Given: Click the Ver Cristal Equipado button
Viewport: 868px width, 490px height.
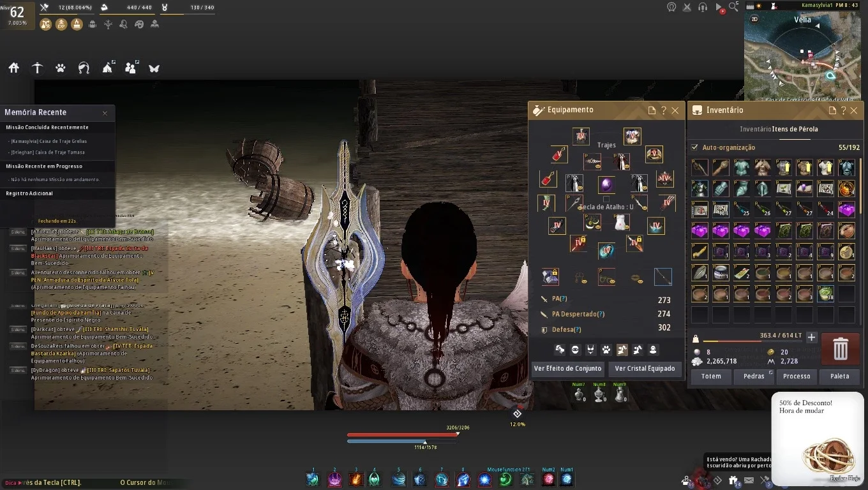Looking at the screenshot, I should click(645, 368).
